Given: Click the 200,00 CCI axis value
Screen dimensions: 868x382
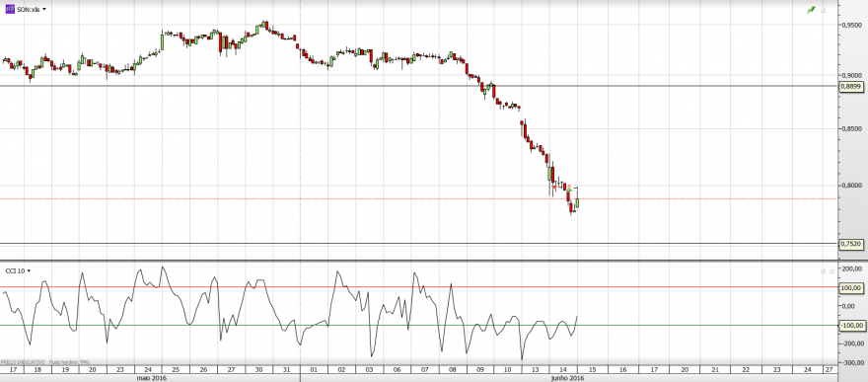Looking at the screenshot, I should pyautogui.click(x=851, y=267).
